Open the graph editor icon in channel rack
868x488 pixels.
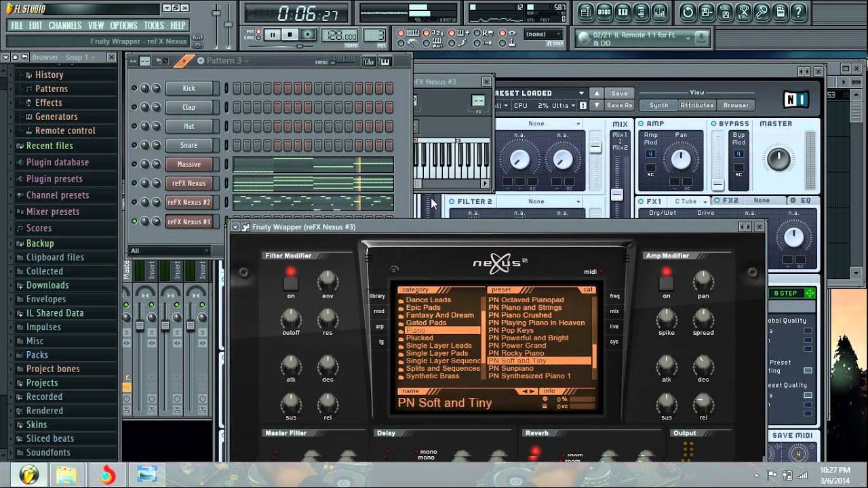[369, 61]
